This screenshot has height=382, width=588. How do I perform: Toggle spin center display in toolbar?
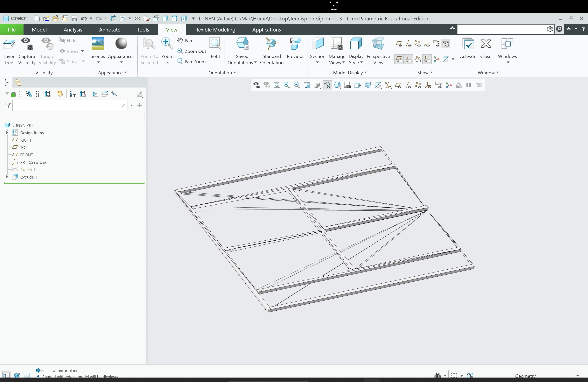tap(449, 85)
